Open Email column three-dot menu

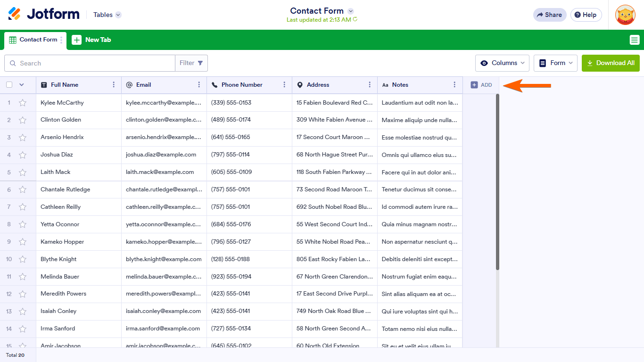coord(199,85)
